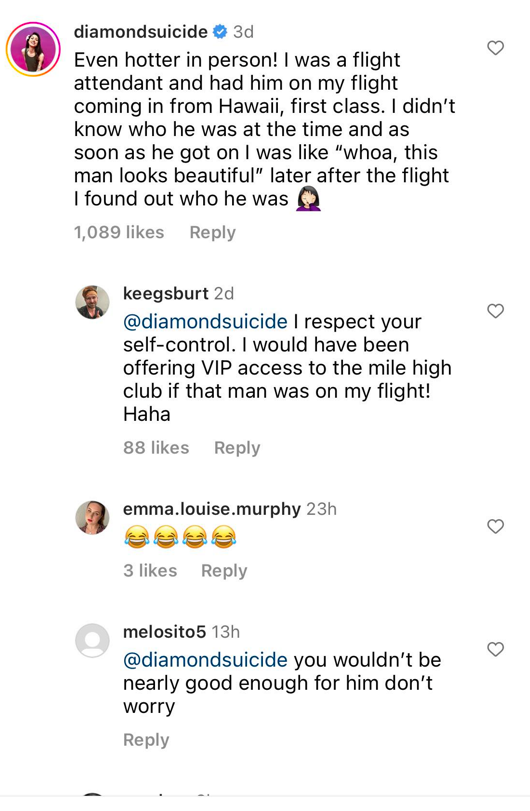Reply to emma.louise.murphy's emoji comment
This screenshot has width=530, height=811.
(224, 571)
